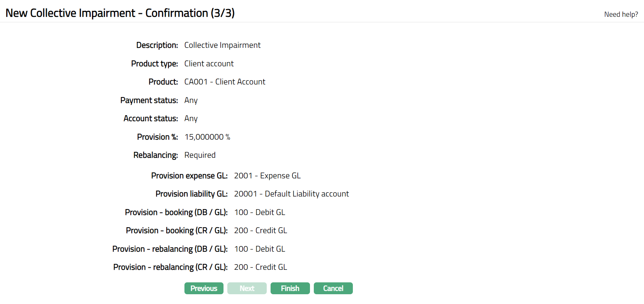Click Credit GL value for Provision rebalancing CR
The height and width of the screenshot is (304, 644).
point(260,267)
